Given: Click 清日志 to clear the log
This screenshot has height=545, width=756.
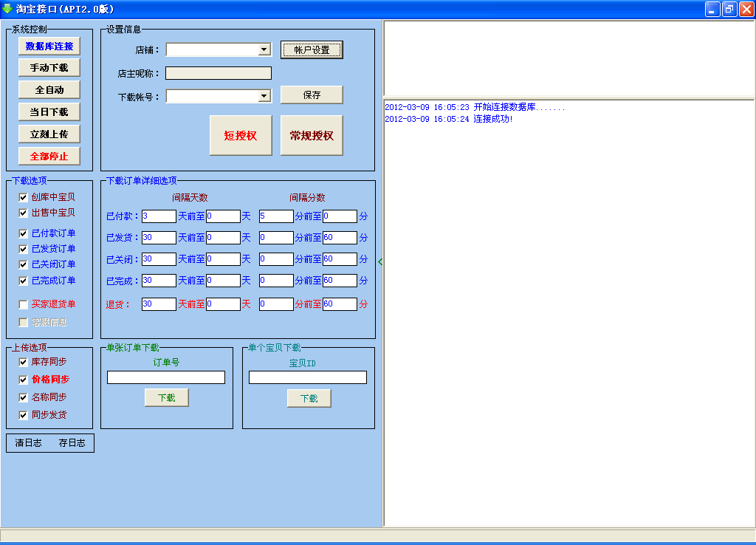Looking at the screenshot, I should pos(29,443).
